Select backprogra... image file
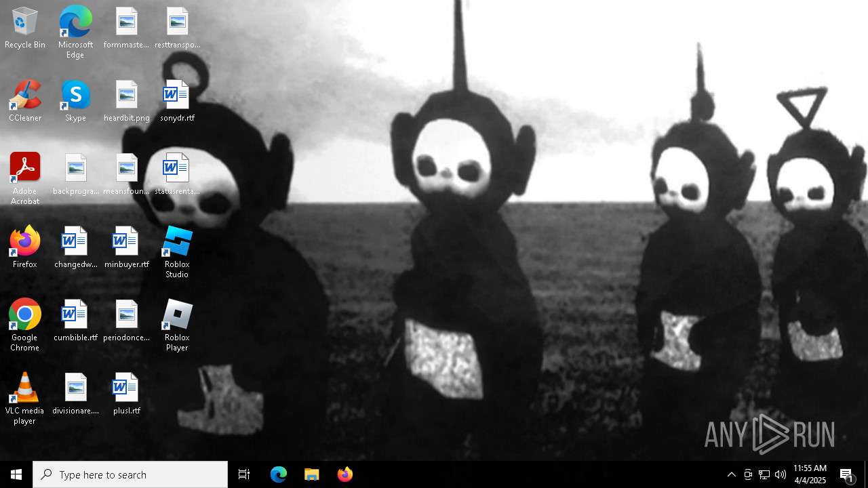This screenshot has width=868, height=488. point(75,175)
